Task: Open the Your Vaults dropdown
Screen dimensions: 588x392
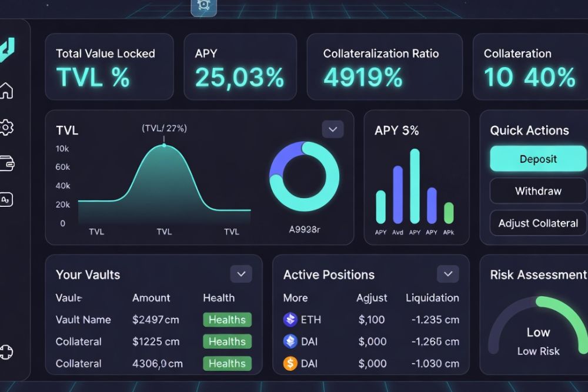Action: (240, 274)
